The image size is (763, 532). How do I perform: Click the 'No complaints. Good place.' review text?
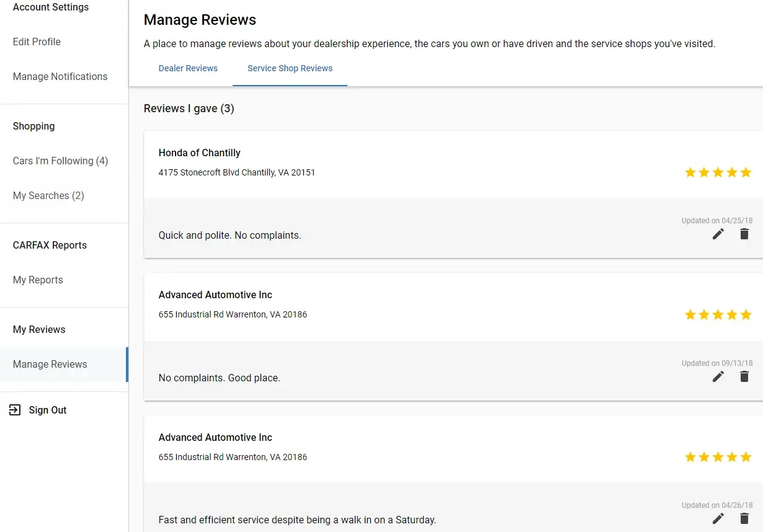[219, 378]
